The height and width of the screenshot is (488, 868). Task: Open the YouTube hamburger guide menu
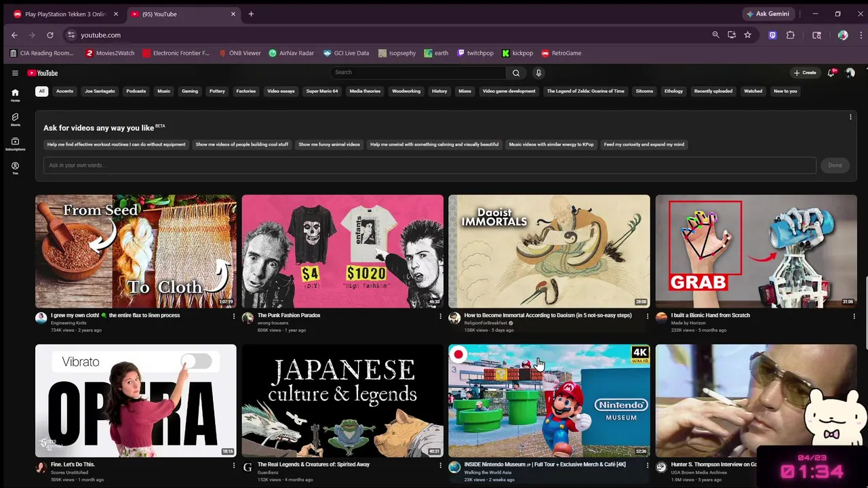coord(15,73)
